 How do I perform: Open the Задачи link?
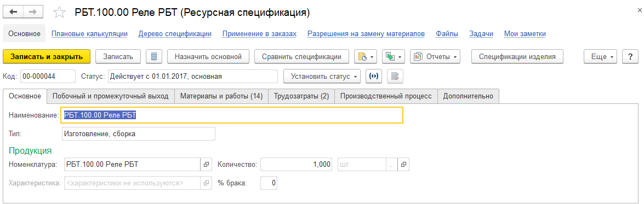coord(481,33)
